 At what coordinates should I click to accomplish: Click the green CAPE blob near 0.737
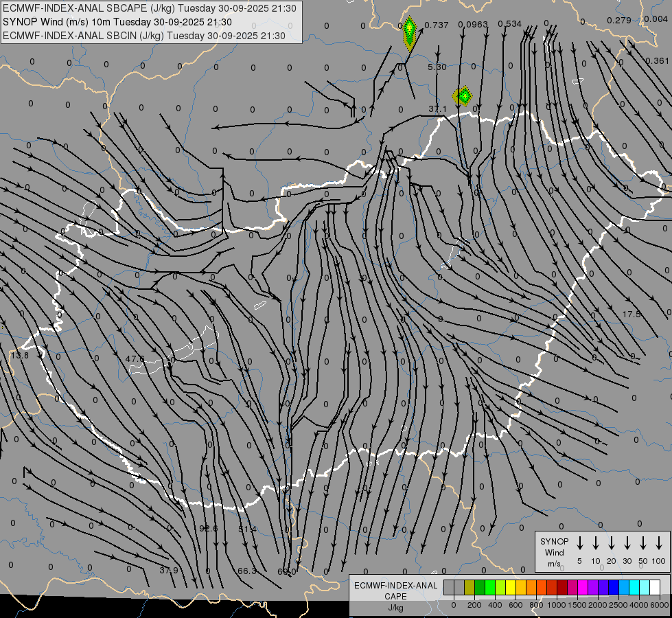(409, 31)
